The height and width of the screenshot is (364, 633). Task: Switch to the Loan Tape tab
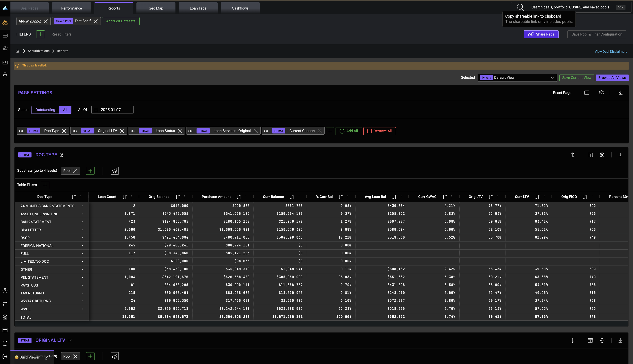(x=198, y=8)
